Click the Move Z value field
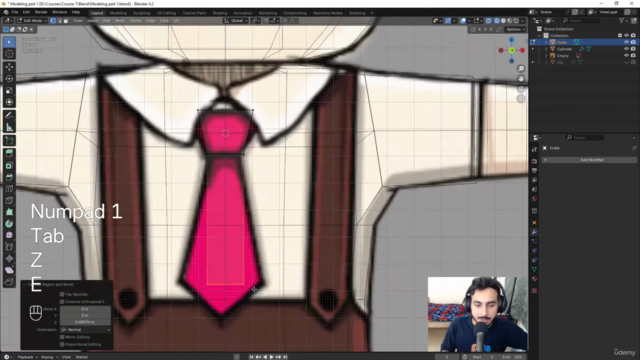 click(x=85, y=322)
